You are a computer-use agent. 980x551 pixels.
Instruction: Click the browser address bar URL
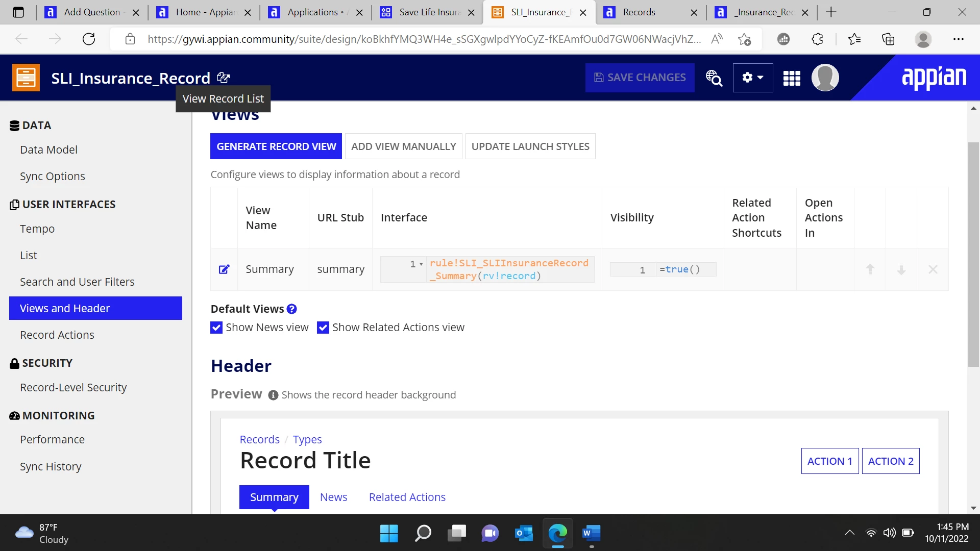(424, 39)
